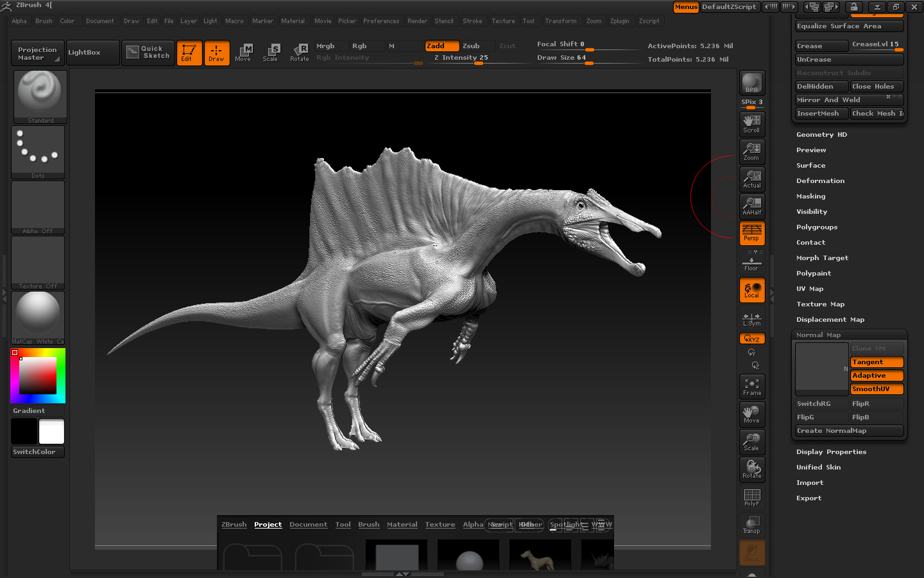Select the Rotate icon in top shelf
This screenshot has height=578, width=924.
point(300,53)
